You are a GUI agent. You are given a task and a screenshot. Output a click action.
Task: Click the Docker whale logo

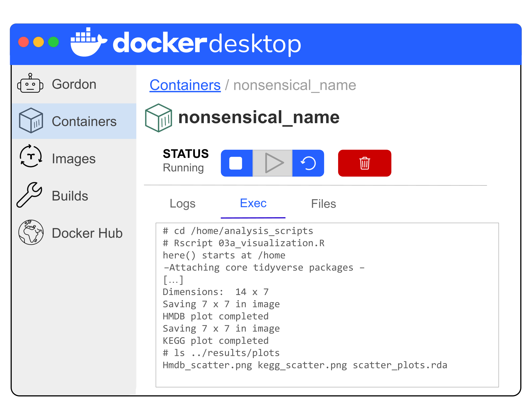pyautogui.click(x=89, y=42)
